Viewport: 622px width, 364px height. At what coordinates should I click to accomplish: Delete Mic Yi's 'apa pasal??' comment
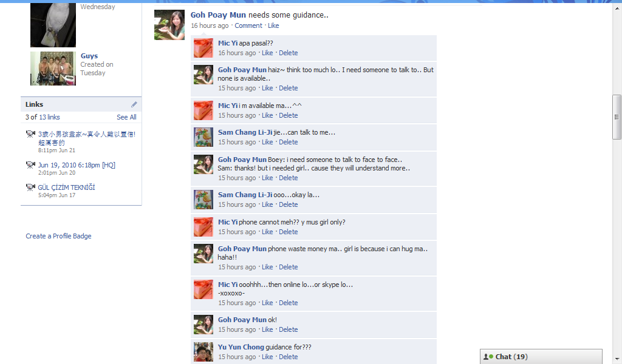289,53
